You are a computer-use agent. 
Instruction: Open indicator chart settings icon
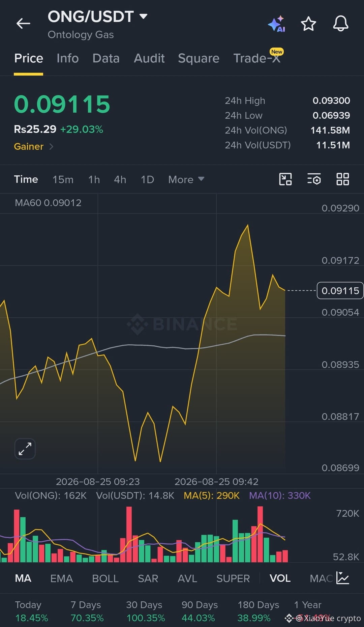click(343, 578)
